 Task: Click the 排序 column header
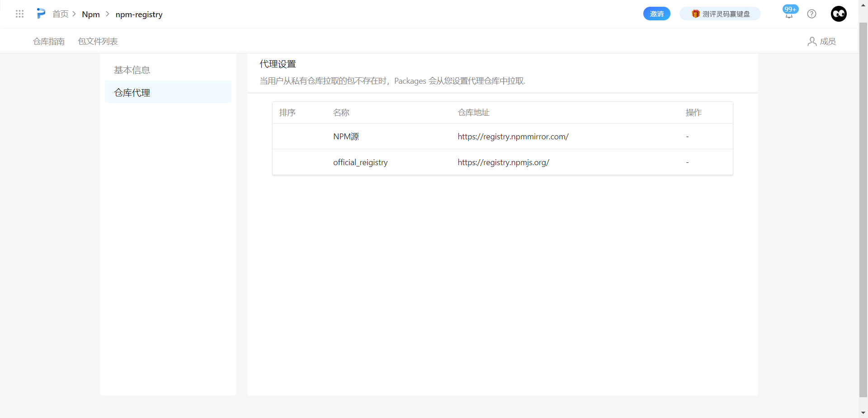pyautogui.click(x=288, y=113)
